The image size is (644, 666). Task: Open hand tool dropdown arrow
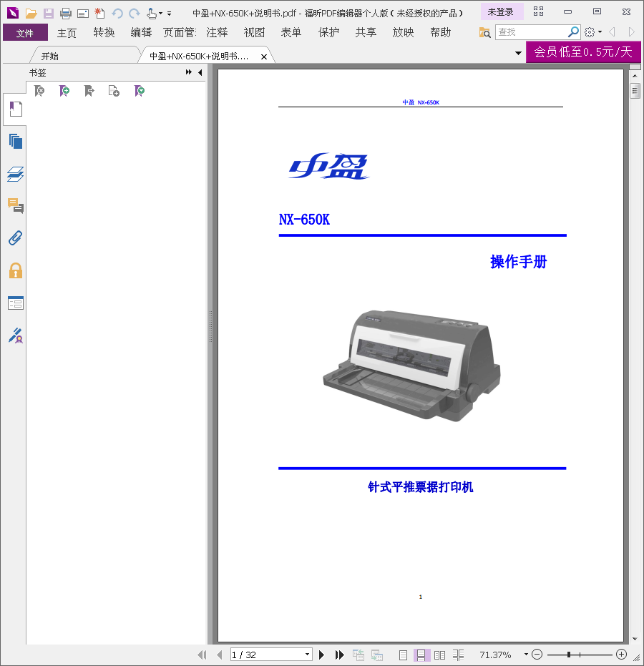tap(160, 13)
